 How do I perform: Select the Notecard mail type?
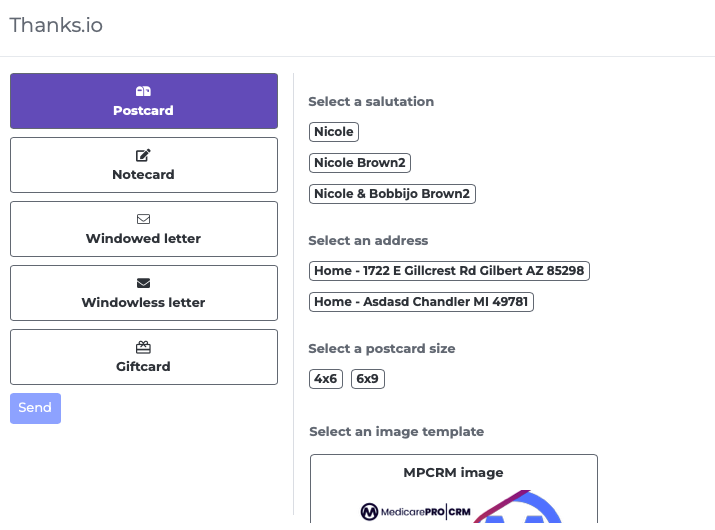[144, 165]
